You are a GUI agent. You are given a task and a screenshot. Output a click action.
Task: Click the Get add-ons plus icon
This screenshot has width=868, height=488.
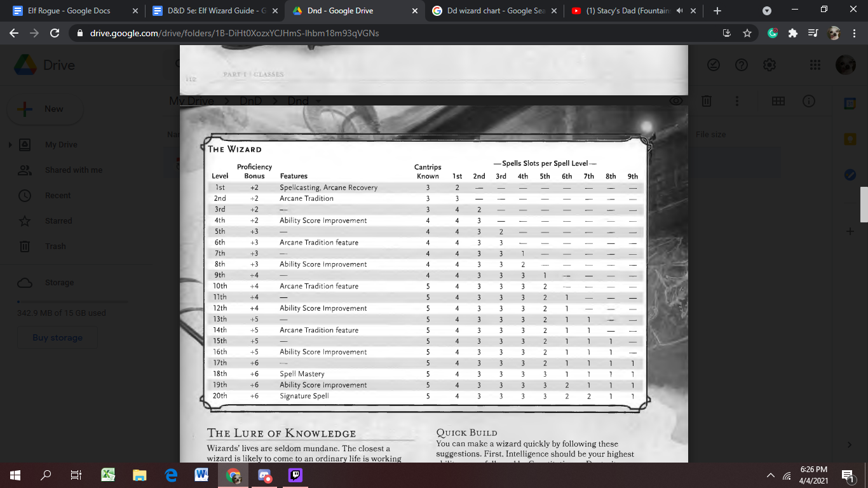(x=850, y=231)
